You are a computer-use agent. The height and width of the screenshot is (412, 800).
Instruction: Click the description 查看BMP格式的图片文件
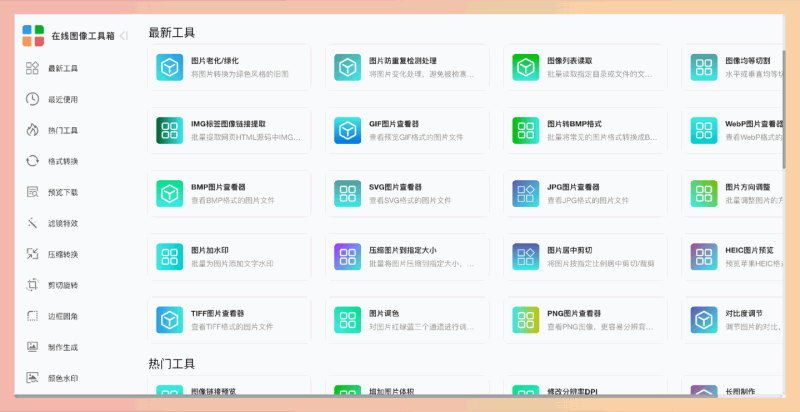[x=233, y=200]
